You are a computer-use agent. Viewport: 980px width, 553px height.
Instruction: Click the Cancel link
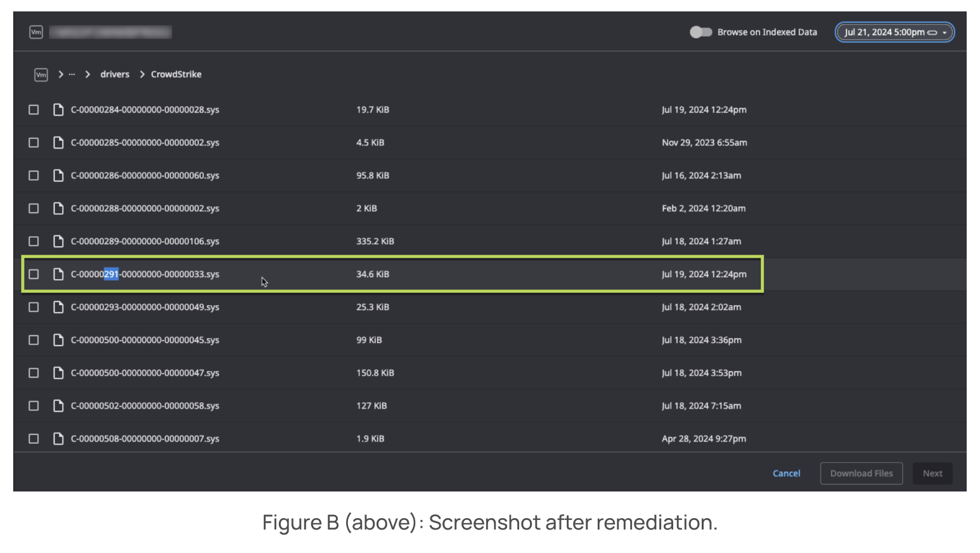tap(786, 474)
